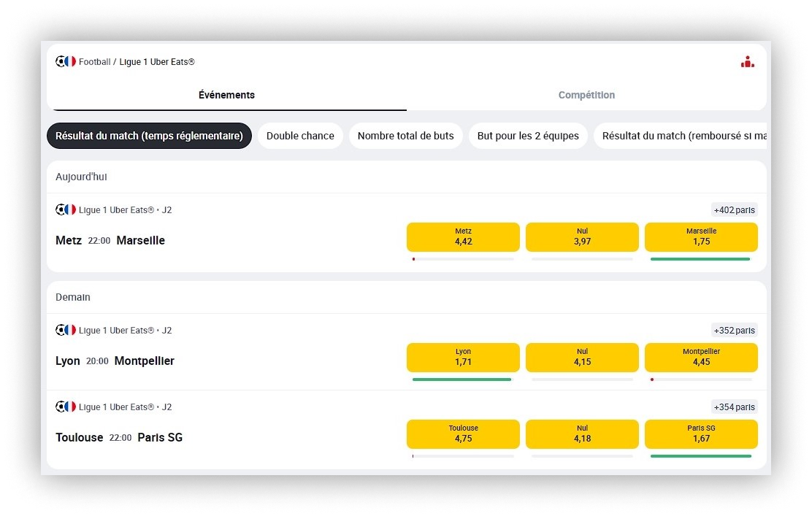Enable the Nombre total de buts filter

point(405,136)
